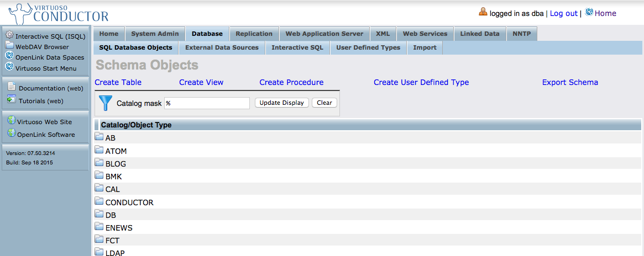Focus the Catalog mask input field
The width and height of the screenshot is (644, 256).
pyautogui.click(x=207, y=103)
